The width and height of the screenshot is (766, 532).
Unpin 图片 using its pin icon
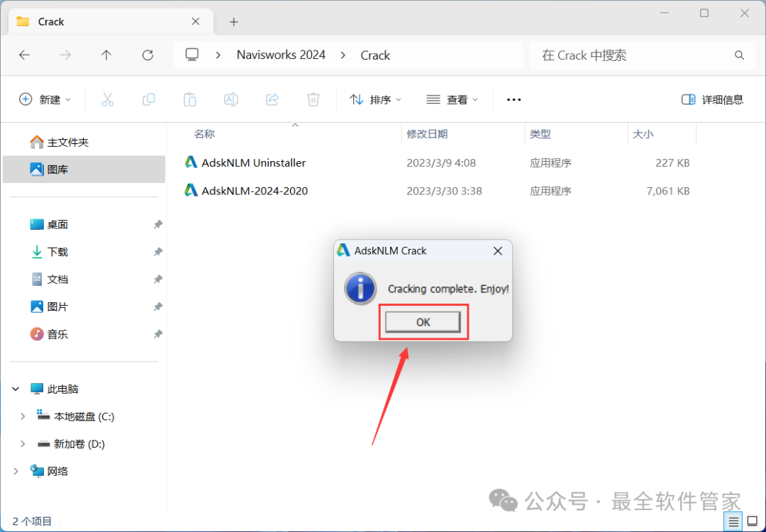coord(157,307)
